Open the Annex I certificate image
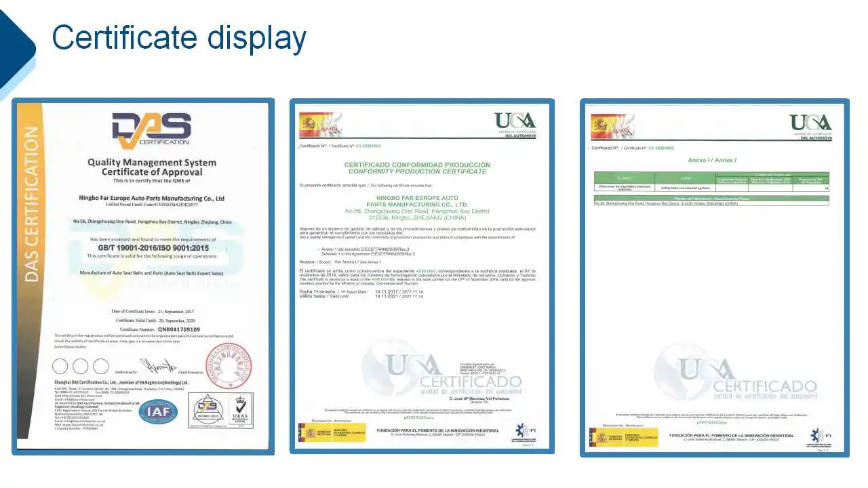 [x=715, y=278]
